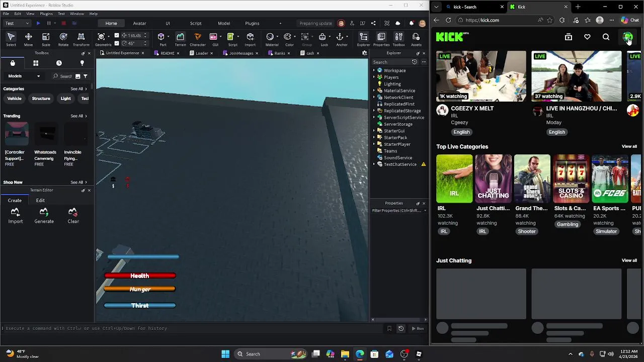
Task: Open the Geometric mode dropdown arrow
Action: pyautogui.click(x=110, y=36)
